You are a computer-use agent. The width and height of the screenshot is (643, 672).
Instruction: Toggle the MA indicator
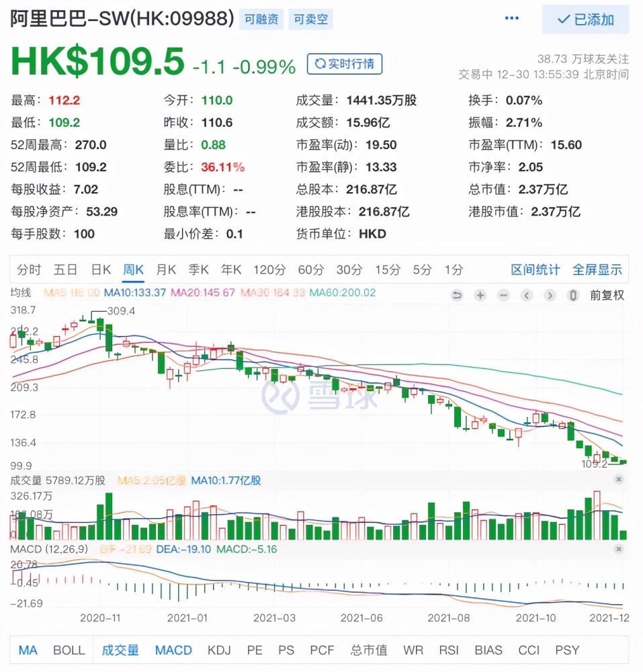coord(28,650)
